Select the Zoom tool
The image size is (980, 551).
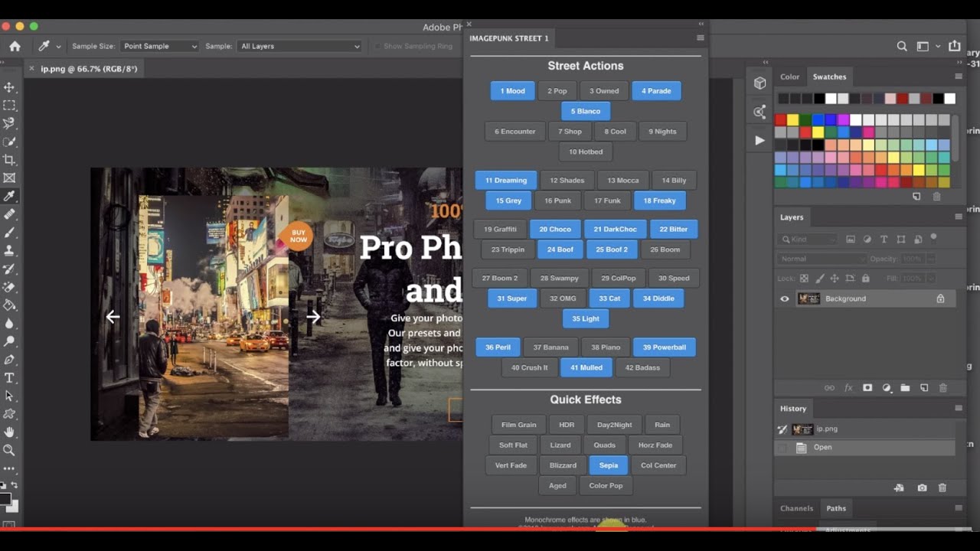(x=10, y=450)
